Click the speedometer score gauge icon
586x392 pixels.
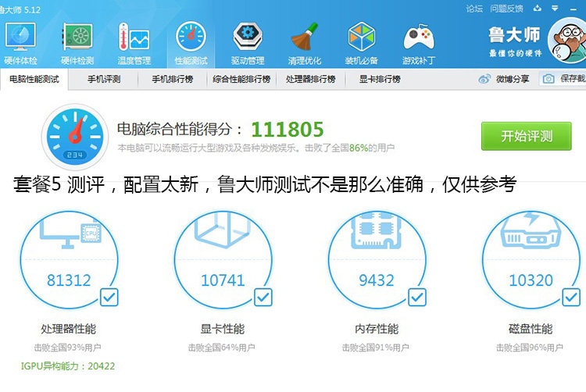coord(75,137)
